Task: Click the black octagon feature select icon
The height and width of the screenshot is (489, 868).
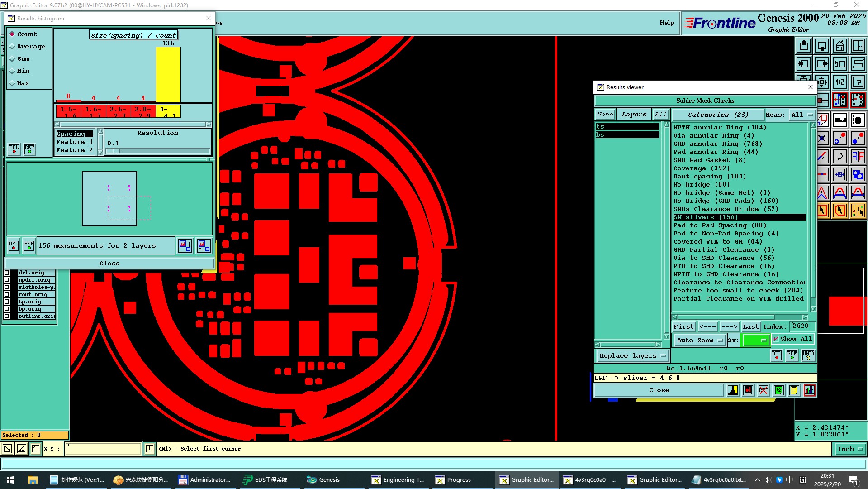Action: point(858,120)
